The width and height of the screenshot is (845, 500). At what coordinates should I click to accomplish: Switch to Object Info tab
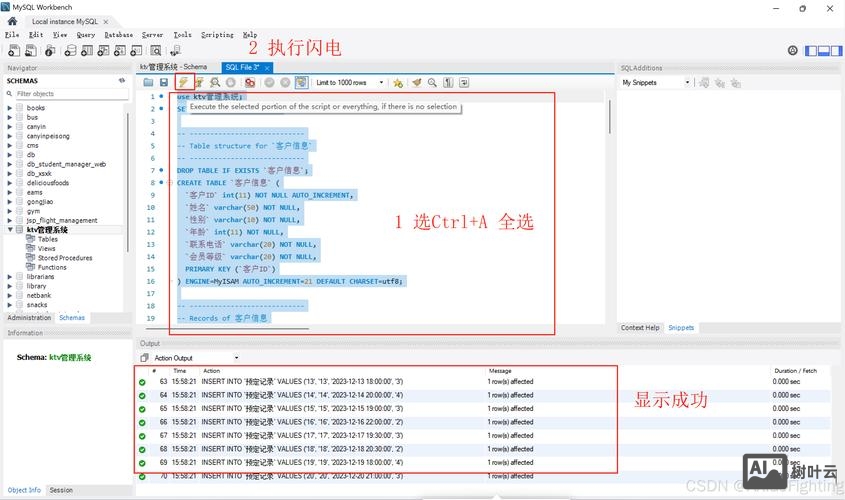[x=24, y=490]
